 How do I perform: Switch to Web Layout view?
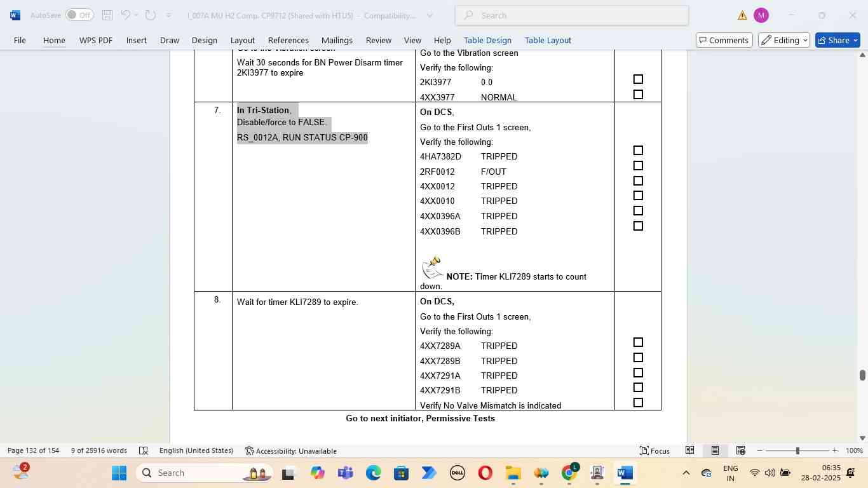740,451
